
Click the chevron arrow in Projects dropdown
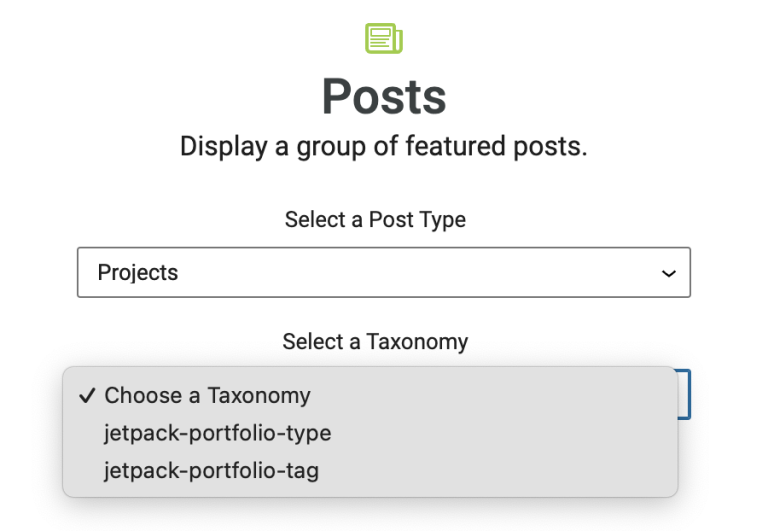click(x=669, y=273)
